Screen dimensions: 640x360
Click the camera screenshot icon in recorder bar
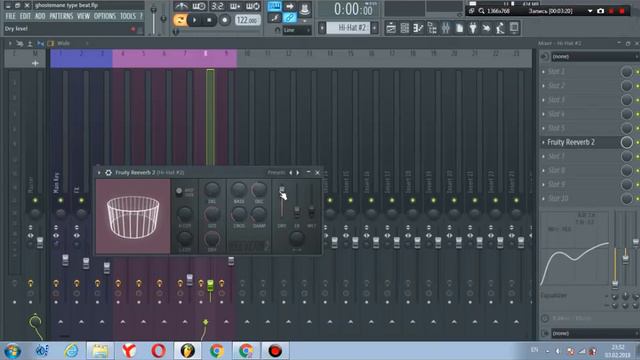click(600, 11)
